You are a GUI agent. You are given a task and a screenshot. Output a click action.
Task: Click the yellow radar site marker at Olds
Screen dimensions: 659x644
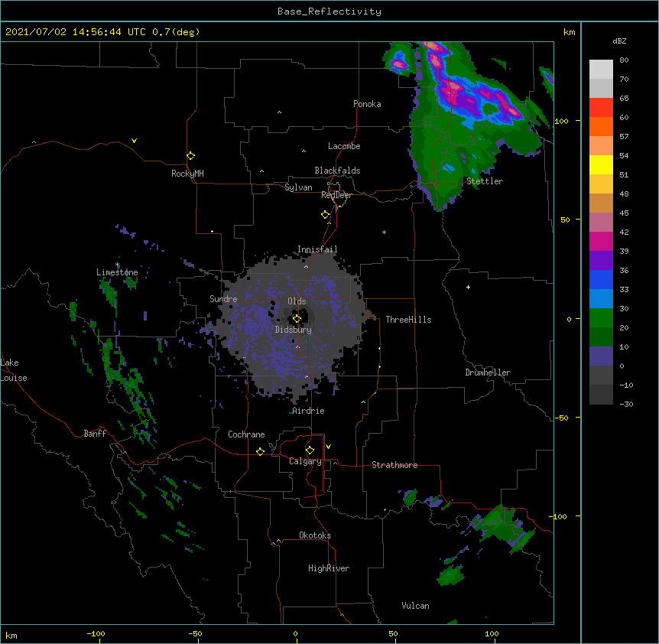(297, 319)
